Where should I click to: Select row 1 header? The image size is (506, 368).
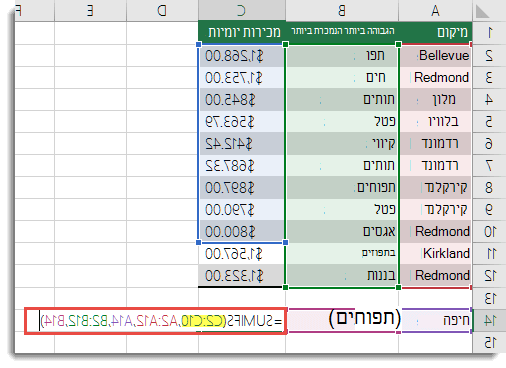489,33
